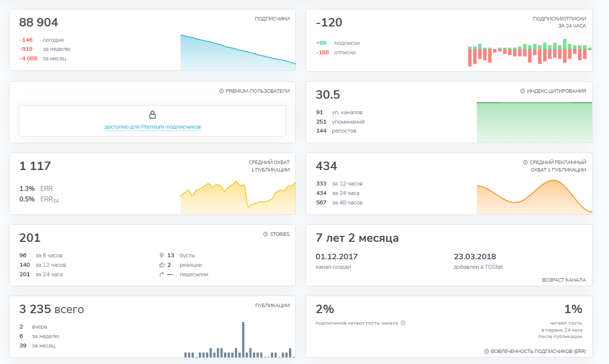This screenshot has width=609, height=364.
Task: Open the 'доступно для Premium-подписчиков' link
Action: [153, 127]
